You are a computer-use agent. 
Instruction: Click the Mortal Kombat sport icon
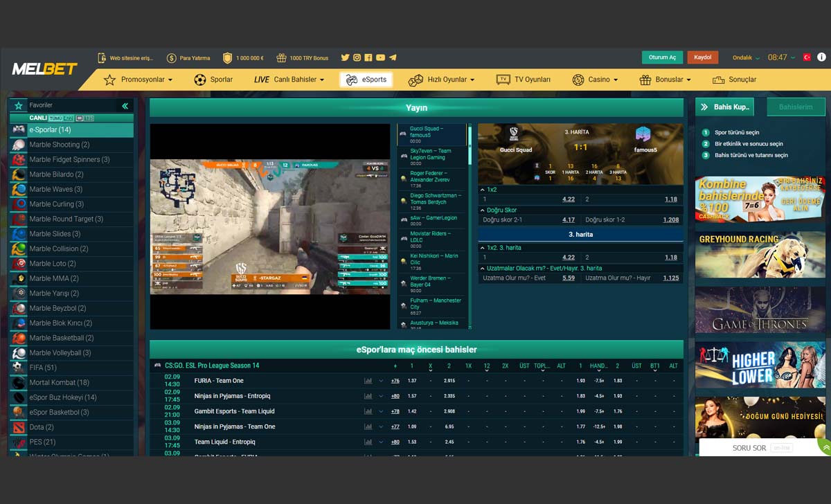pyautogui.click(x=19, y=383)
